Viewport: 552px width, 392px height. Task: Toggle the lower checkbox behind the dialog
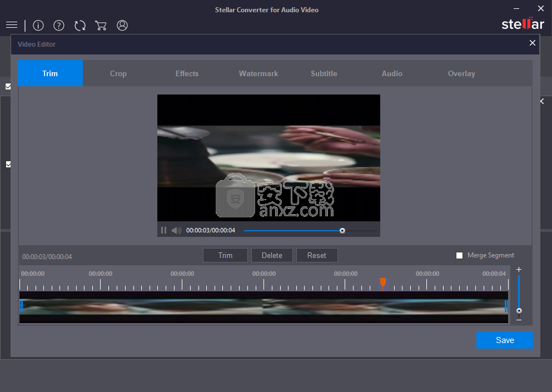(8, 165)
